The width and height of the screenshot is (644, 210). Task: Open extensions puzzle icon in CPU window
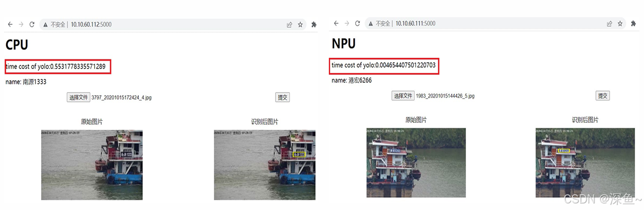point(314,24)
